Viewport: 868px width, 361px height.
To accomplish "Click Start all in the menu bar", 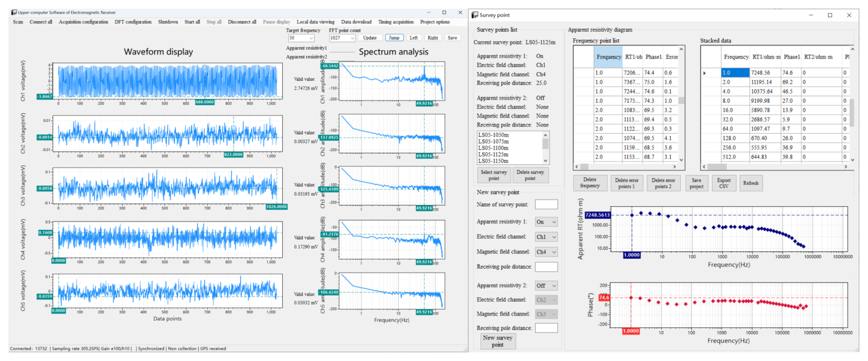I will tap(192, 22).
